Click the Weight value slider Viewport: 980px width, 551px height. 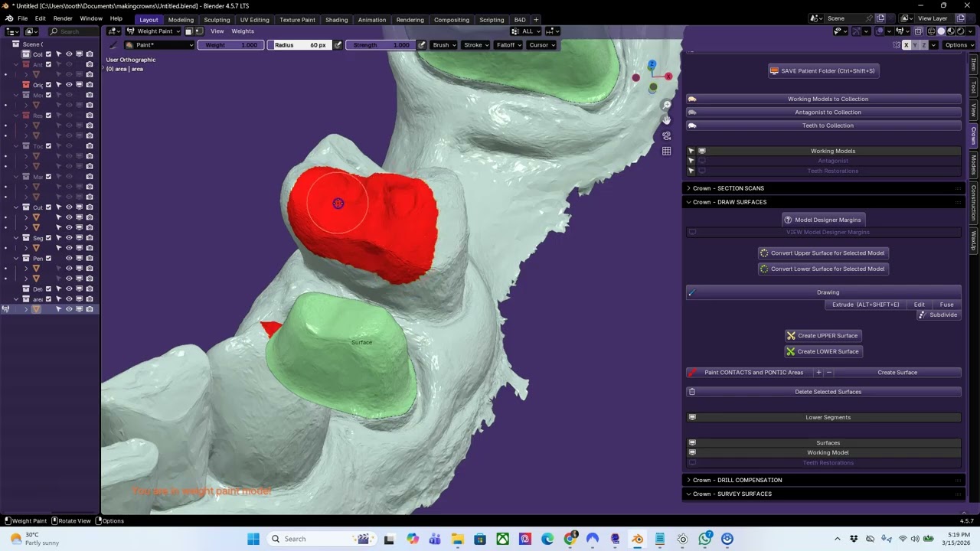pos(230,45)
